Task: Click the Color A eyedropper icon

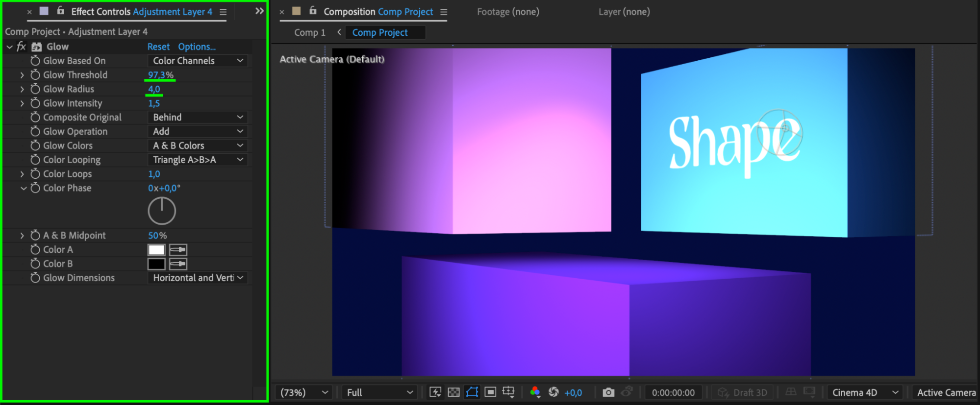Action: point(178,250)
